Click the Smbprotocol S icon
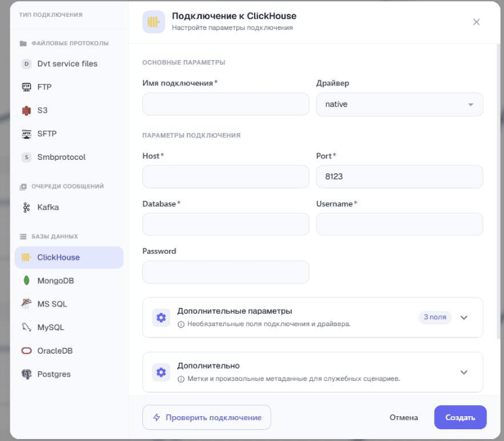The height and width of the screenshot is (441, 504). (x=26, y=157)
